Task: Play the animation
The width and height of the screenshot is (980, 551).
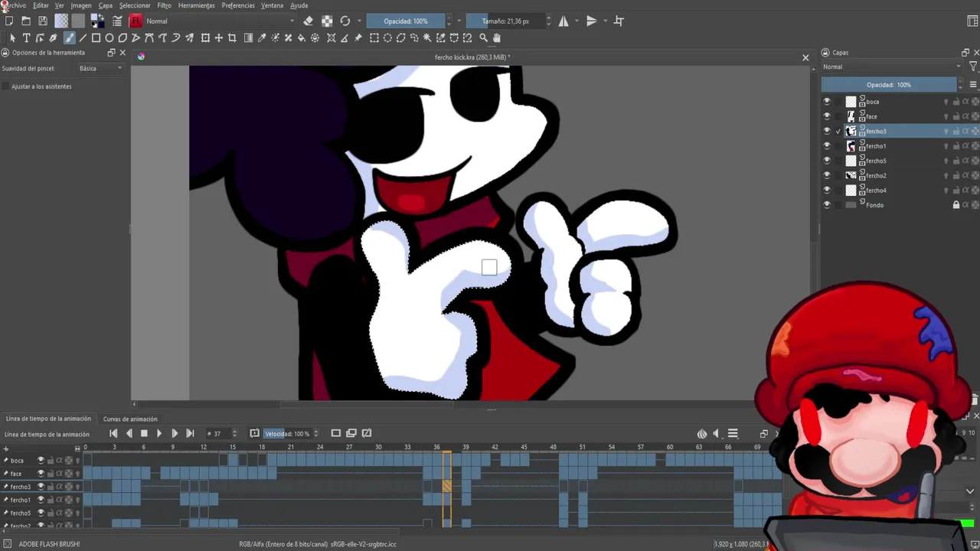Action: [159, 434]
